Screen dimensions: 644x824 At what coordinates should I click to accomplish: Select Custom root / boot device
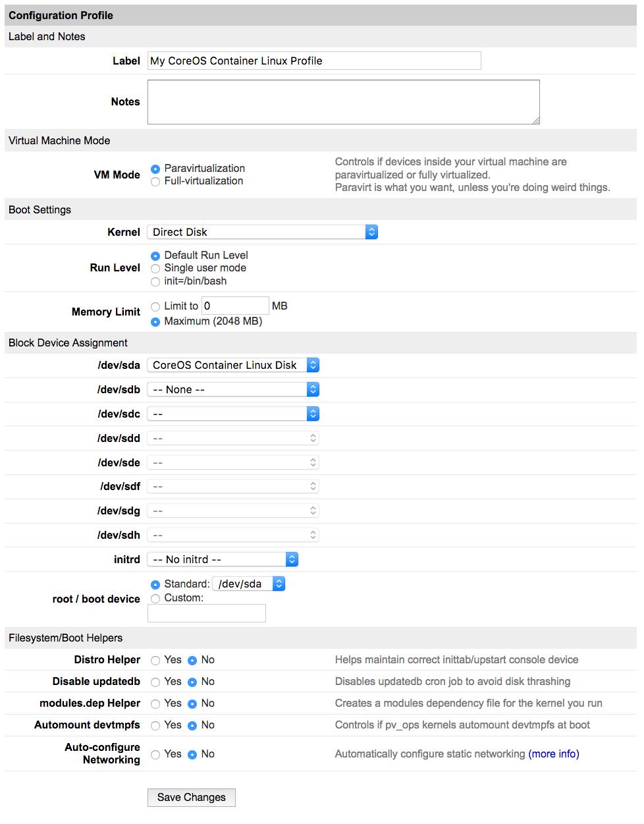click(155, 599)
